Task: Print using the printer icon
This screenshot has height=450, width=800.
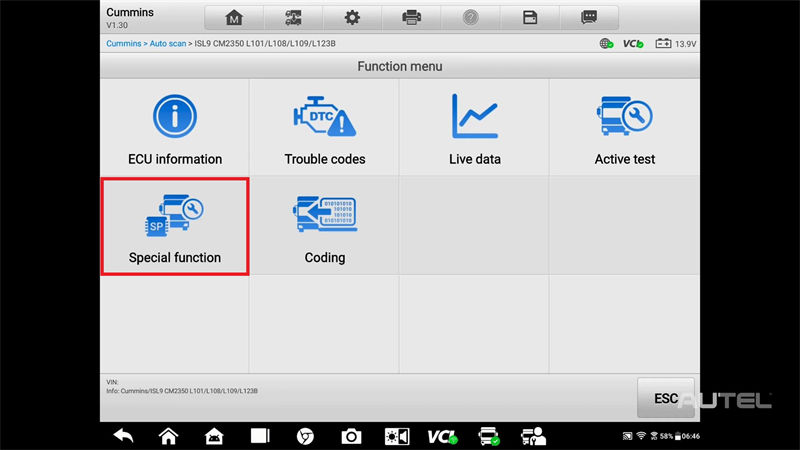Action: click(411, 17)
